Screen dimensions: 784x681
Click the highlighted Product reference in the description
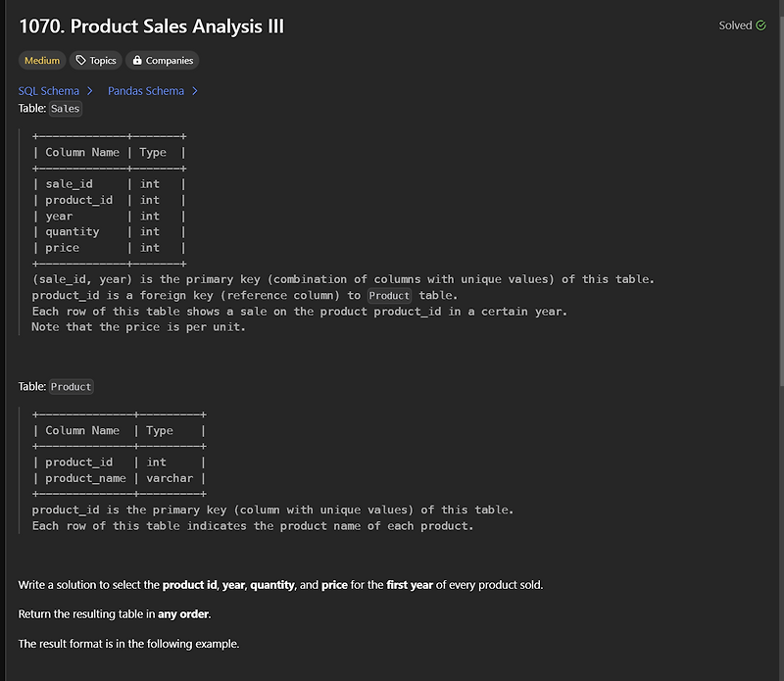(x=391, y=295)
